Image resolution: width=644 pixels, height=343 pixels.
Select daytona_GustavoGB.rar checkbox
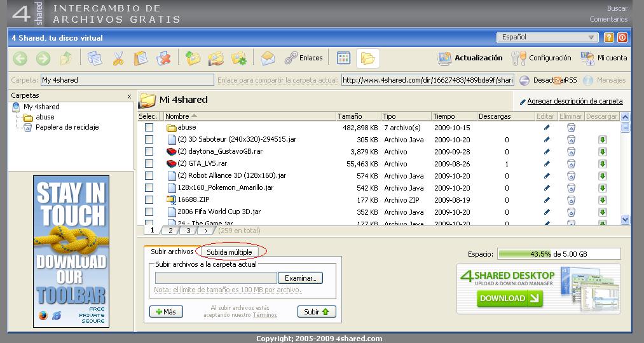(149, 151)
